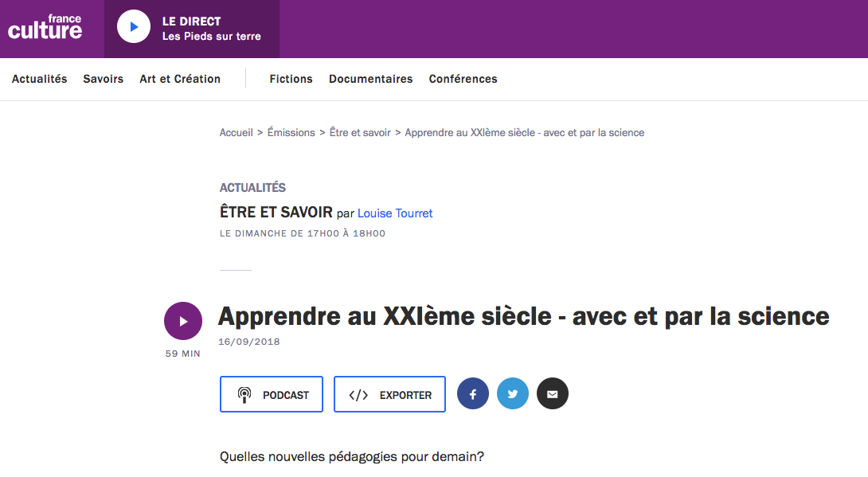Viewport: 868px width, 477px height.
Task: Share the episode on Facebook
Action: pos(473,394)
